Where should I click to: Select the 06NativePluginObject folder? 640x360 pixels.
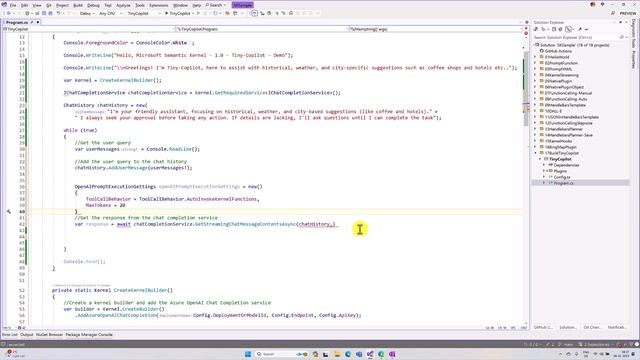tap(564, 87)
